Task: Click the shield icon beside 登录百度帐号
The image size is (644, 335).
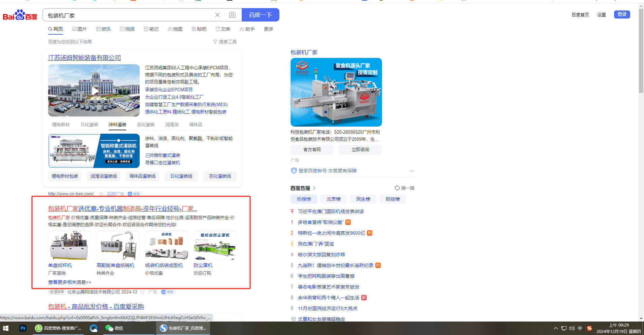Action: pyautogui.click(x=294, y=171)
